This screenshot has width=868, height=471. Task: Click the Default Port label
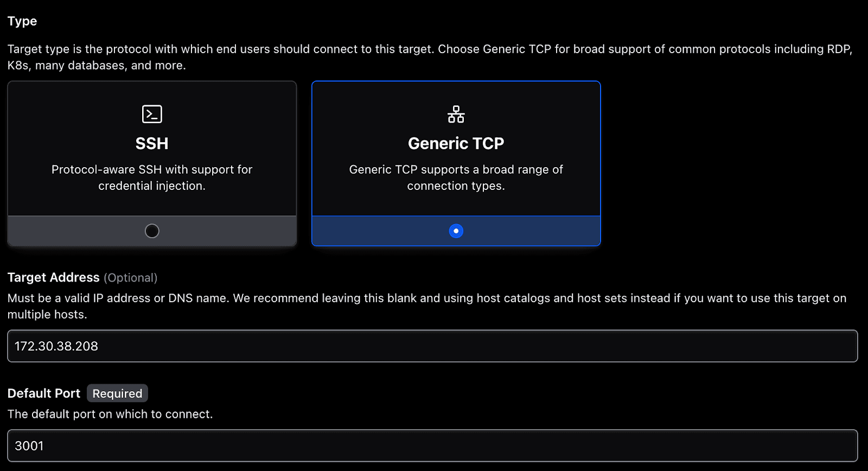[43, 393]
